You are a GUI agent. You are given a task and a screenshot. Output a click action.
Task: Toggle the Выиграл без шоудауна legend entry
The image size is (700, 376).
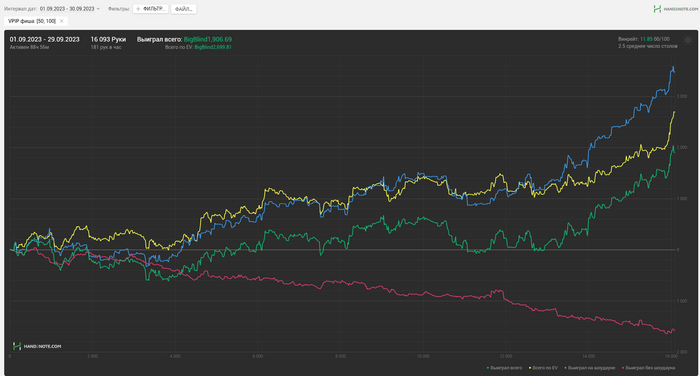tap(648, 368)
